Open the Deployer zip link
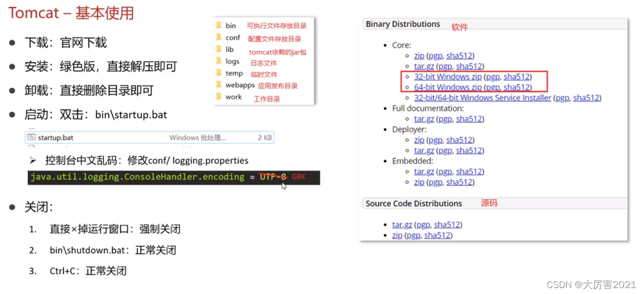Image resolution: width=644 pixels, height=294 pixels. 419,140
